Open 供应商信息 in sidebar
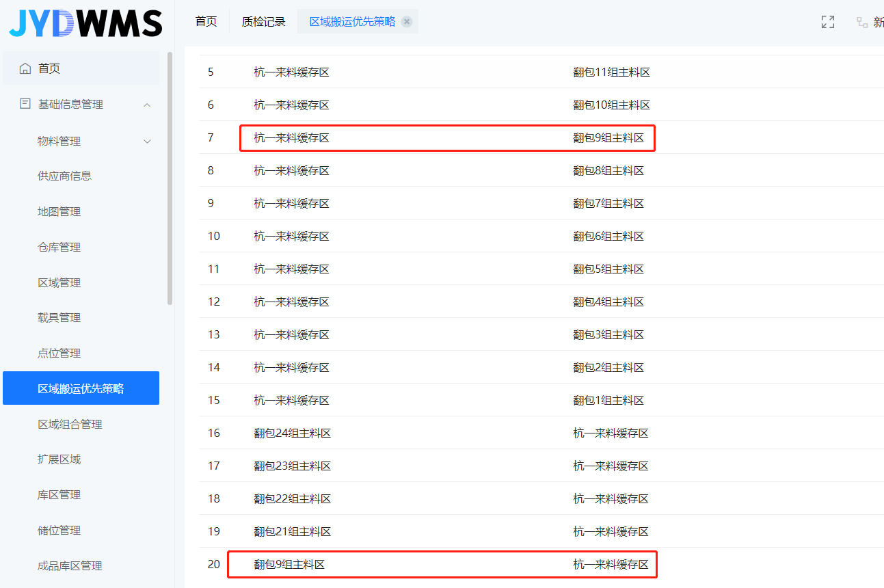The width and height of the screenshot is (884, 588). pos(65,176)
